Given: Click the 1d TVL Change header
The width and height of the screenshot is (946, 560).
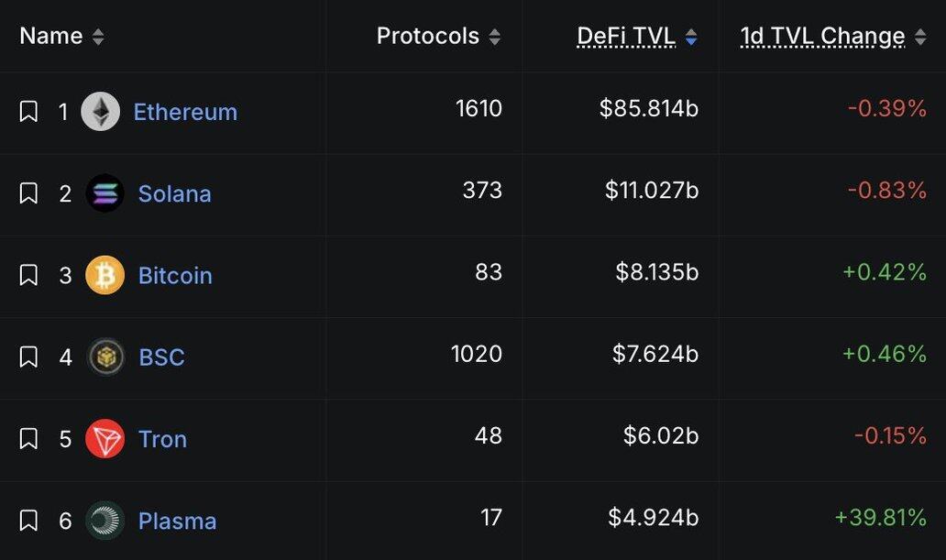Looking at the screenshot, I should tap(823, 37).
